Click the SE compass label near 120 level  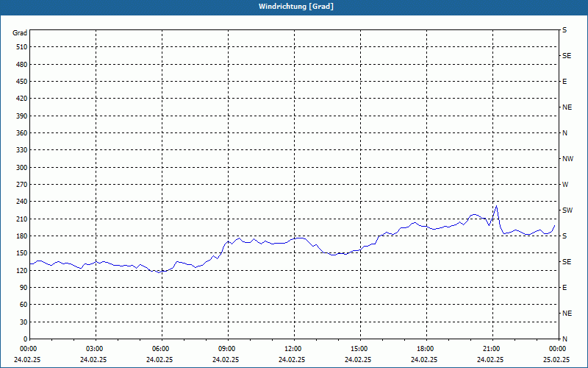coord(567,262)
